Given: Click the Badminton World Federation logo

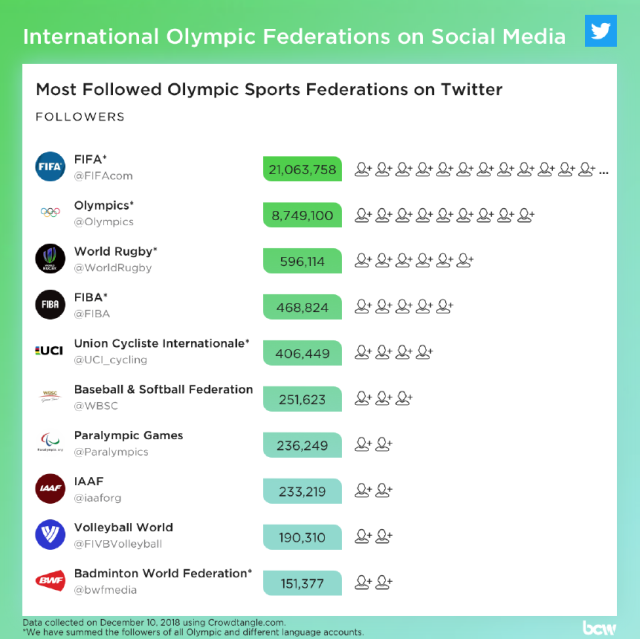Looking at the screenshot, I should (50, 581).
